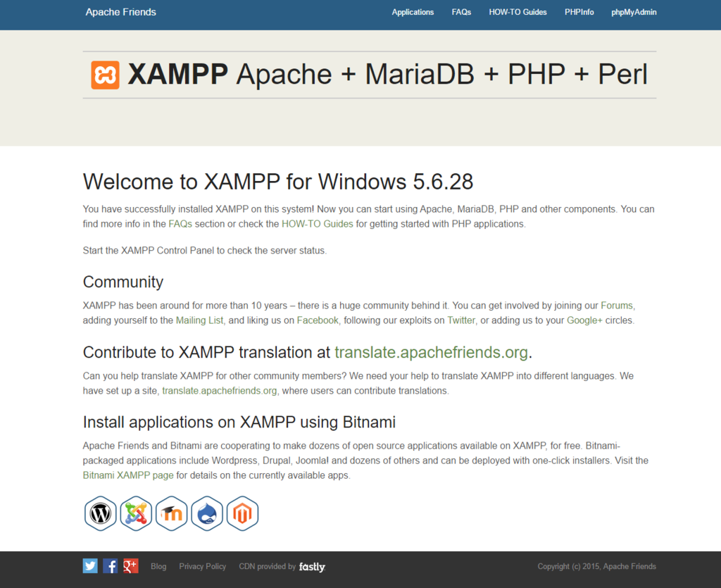Click the Facebook icon in footer
The width and height of the screenshot is (721, 588).
[x=111, y=566]
